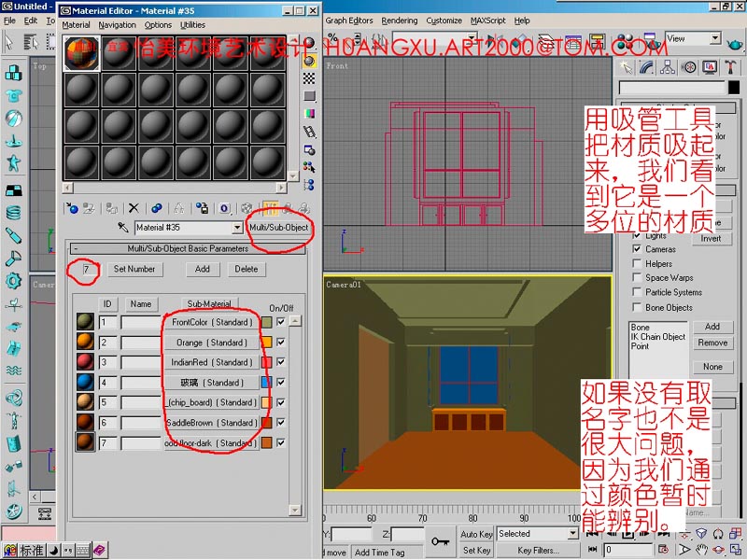Open Modify tab in command panel
The width and height of the screenshot is (747, 560).
click(x=646, y=67)
